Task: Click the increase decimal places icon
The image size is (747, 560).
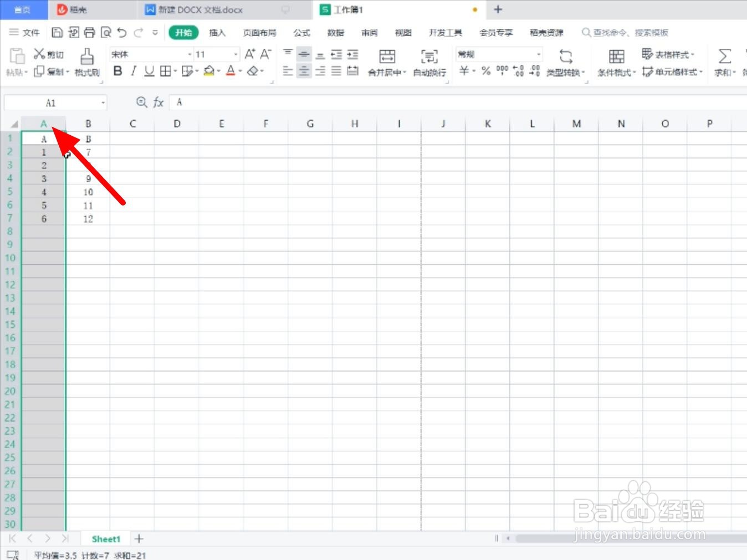Action: 518,70
